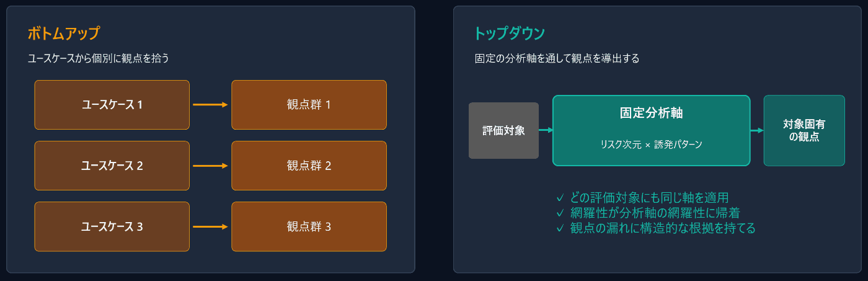This screenshot has height=281, width=868.
Task: Click the arrow between 評価対象 and 固定分析軸
Action: [546, 130]
